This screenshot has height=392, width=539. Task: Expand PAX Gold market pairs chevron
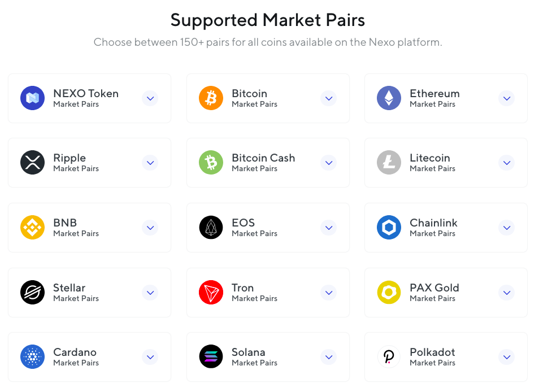coord(507,293)
